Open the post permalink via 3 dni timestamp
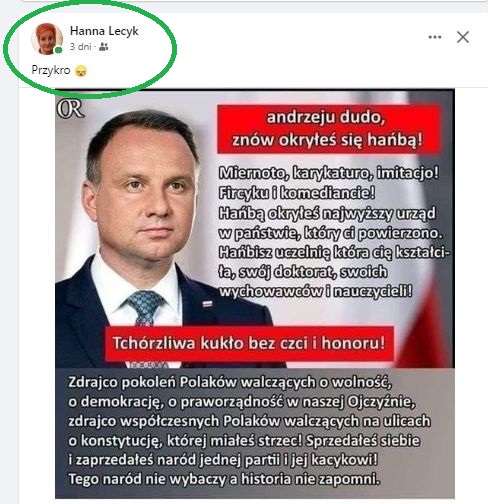Image resolution: width=488 pixels, height=504 pixels. [80, 47]
